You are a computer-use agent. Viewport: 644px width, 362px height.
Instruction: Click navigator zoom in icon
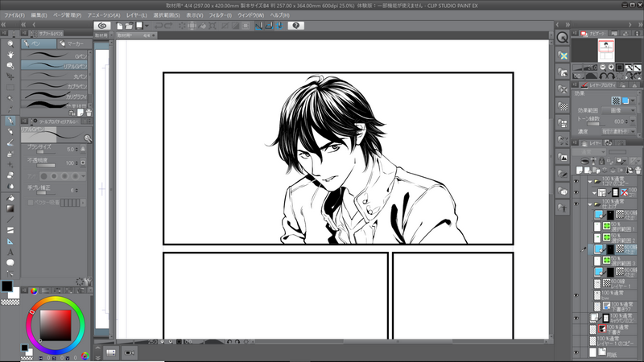point(611,67)
